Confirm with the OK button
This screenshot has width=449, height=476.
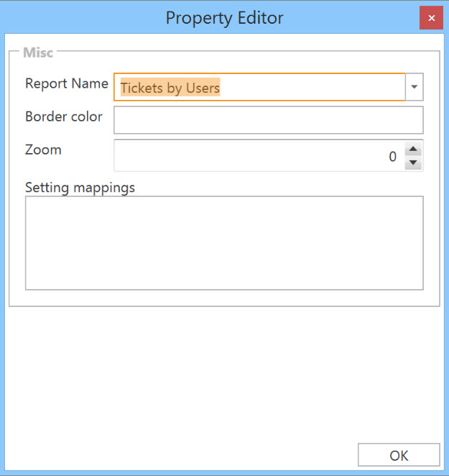399,454
